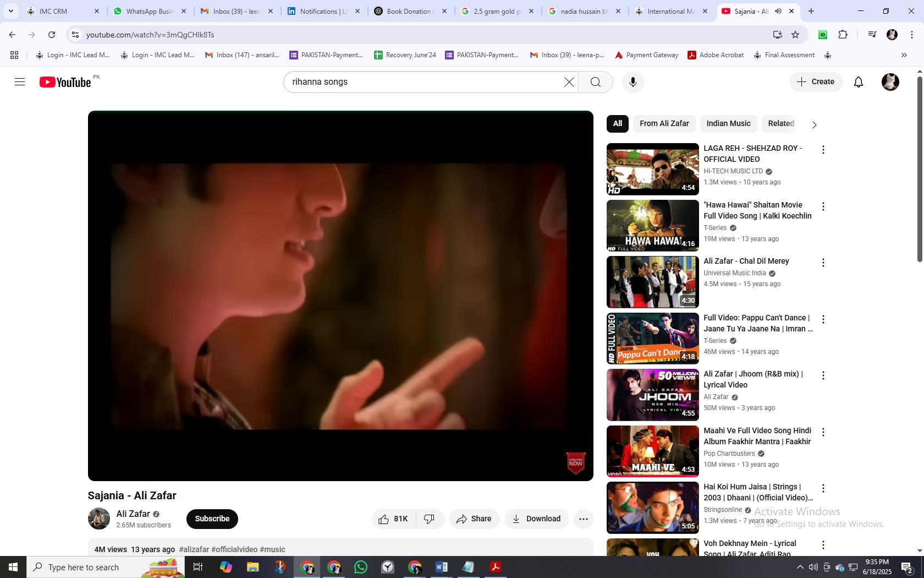Go back to the previous page
This screenshot has height=578, width=924.
(12, 35)
